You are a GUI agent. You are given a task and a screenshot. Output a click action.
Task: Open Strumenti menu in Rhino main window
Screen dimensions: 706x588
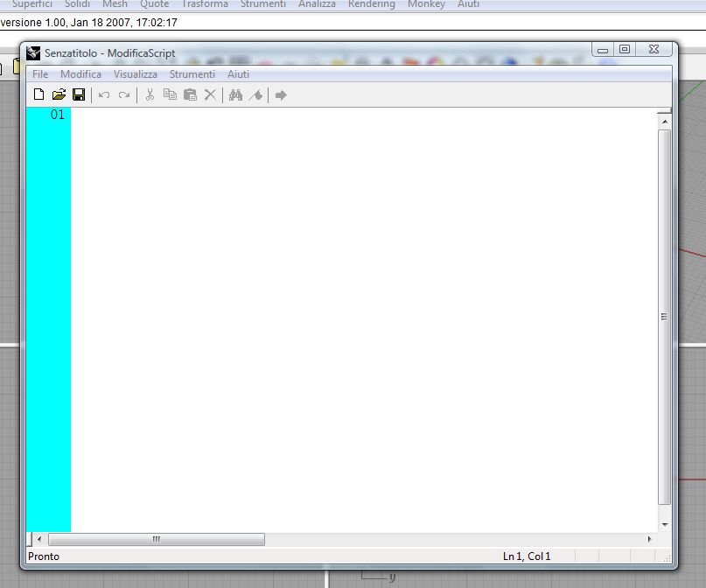263,4
